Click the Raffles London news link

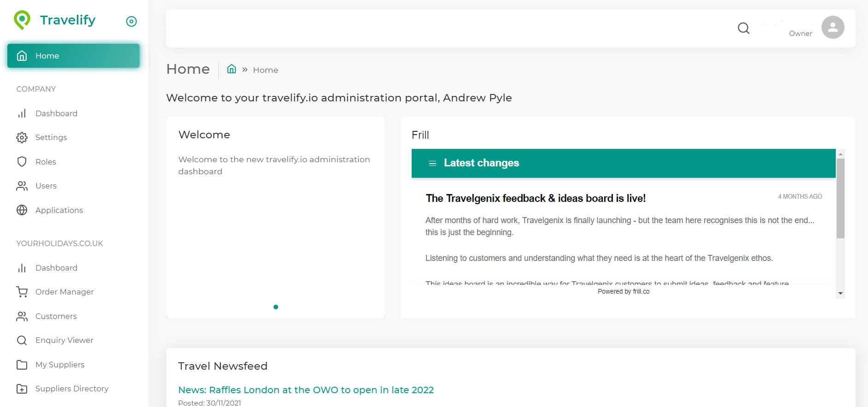tap(306, 390)
